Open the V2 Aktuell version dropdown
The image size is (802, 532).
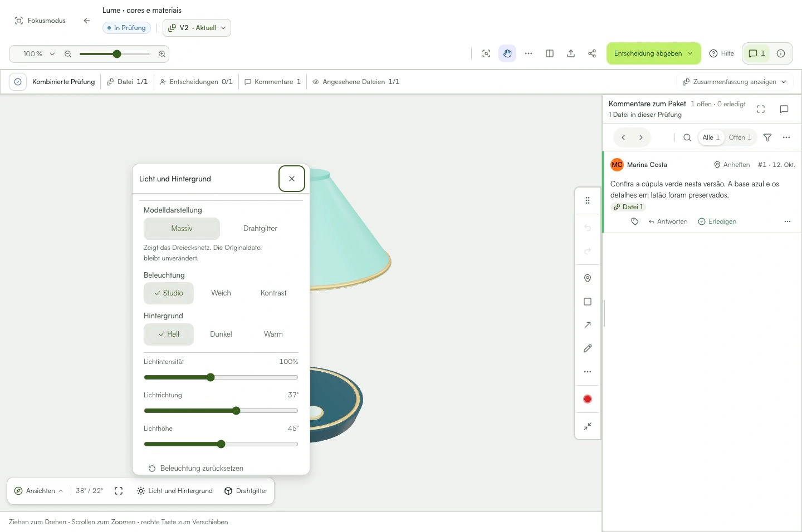(x=197, y=28)
